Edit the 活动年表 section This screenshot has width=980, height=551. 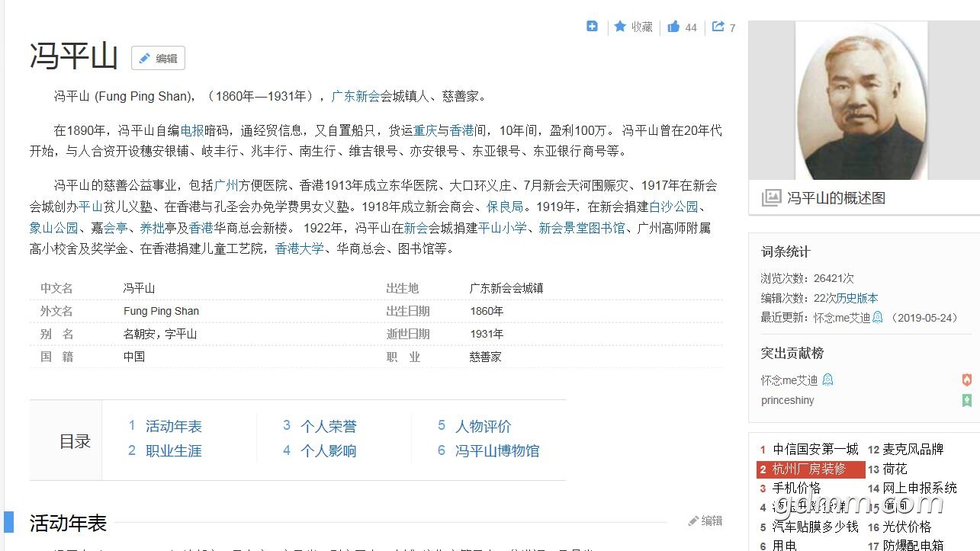coord(705,521)
